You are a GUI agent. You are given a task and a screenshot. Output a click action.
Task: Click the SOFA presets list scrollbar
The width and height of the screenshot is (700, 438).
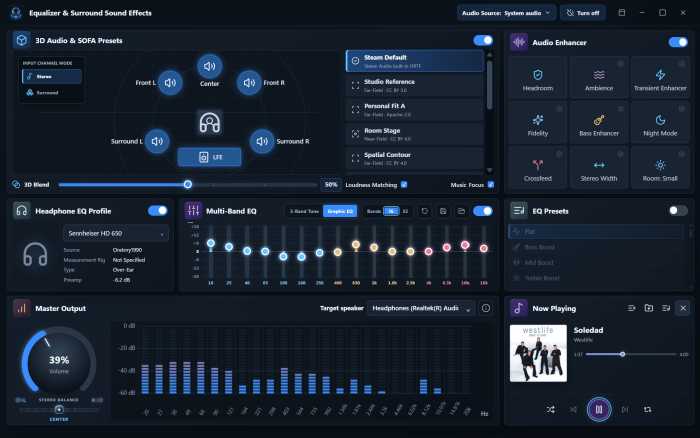click(x=489, y=85)
